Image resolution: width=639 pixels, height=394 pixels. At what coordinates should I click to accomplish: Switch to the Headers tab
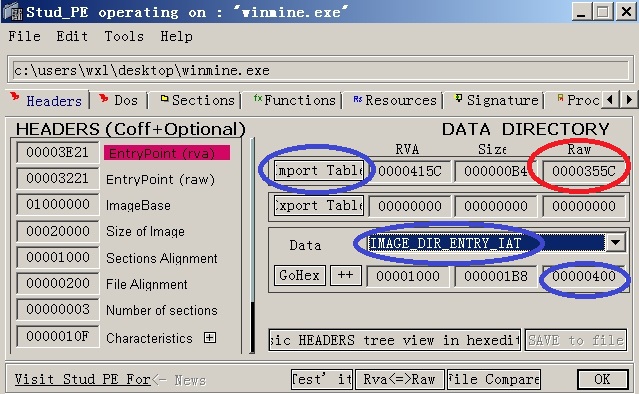[x=48, y=100]
